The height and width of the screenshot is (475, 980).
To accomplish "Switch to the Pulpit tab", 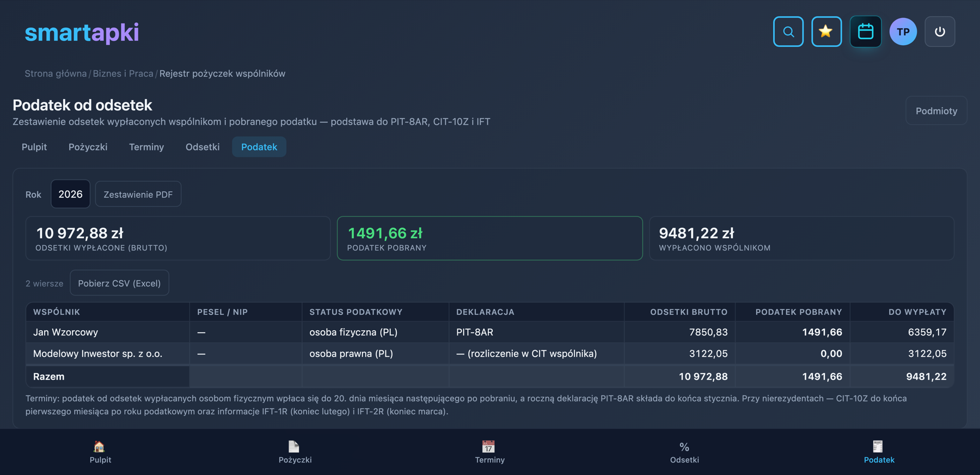I will [34, 147].
